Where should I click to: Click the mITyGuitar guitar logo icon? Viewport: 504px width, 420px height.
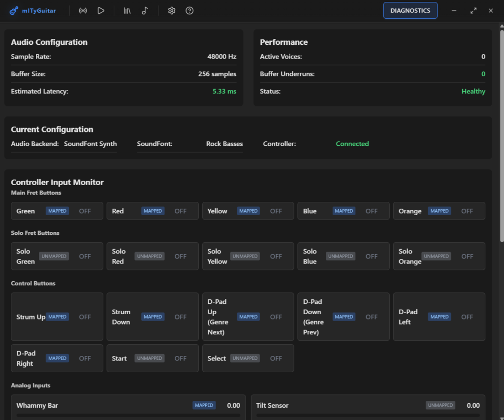point(14,11)
